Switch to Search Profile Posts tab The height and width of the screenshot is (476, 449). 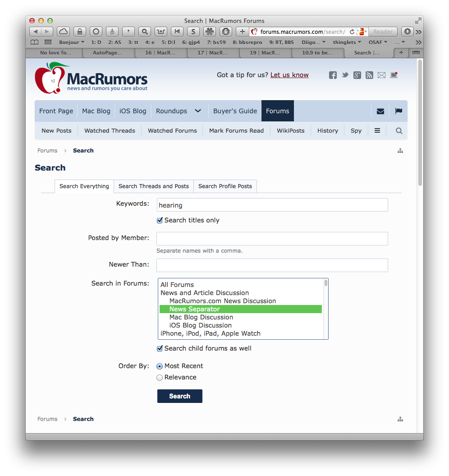click(225, 186)
